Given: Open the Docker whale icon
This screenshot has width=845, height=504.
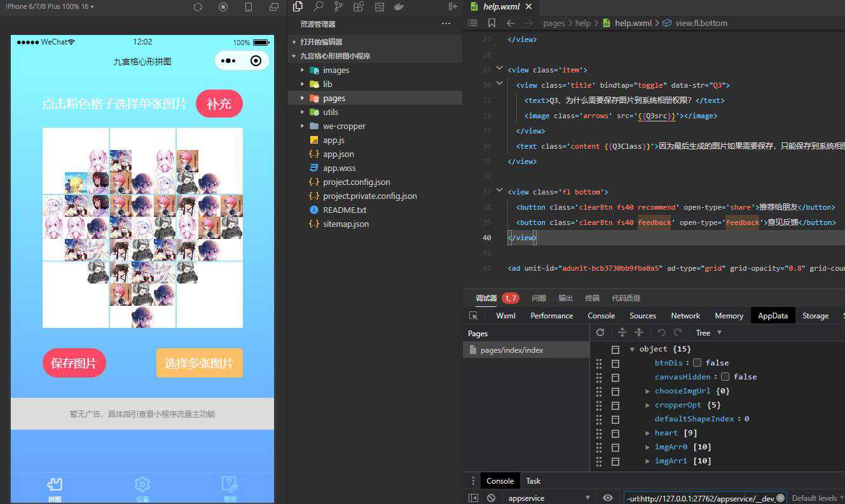Looking at the screenshot, I should [x=399, y=7].
